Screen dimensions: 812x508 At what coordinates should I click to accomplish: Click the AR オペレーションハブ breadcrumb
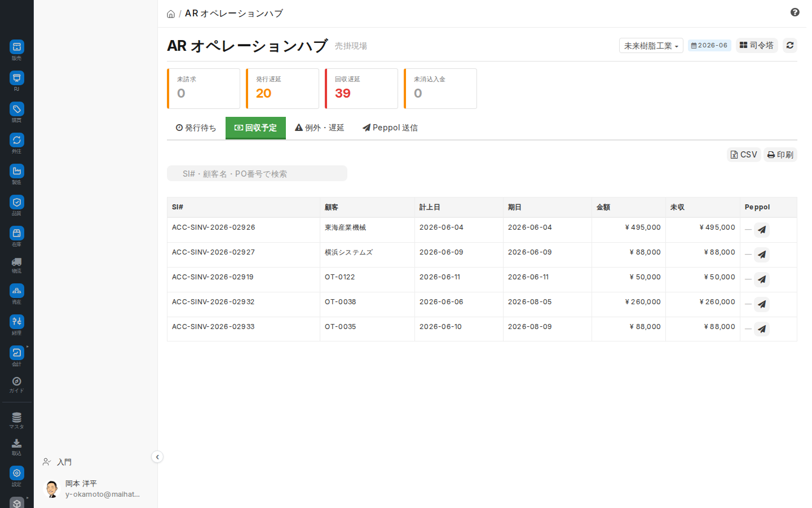coord(234,14)
